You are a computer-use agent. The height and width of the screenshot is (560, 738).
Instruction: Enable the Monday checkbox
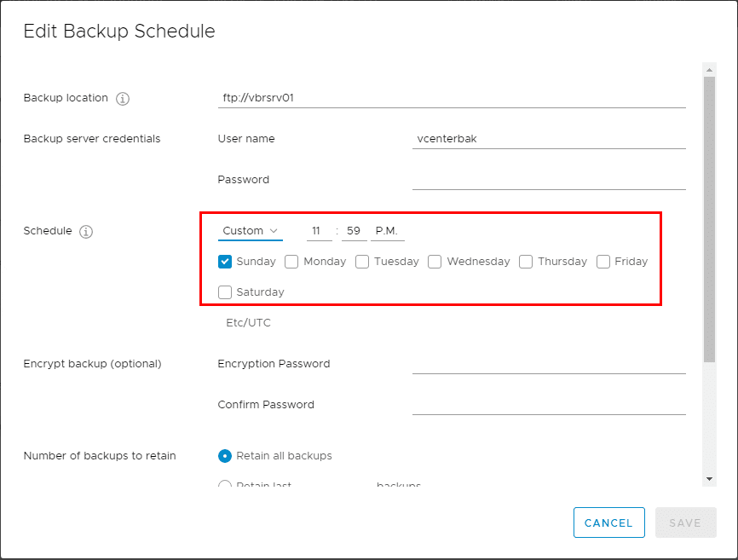pos(291,262)
